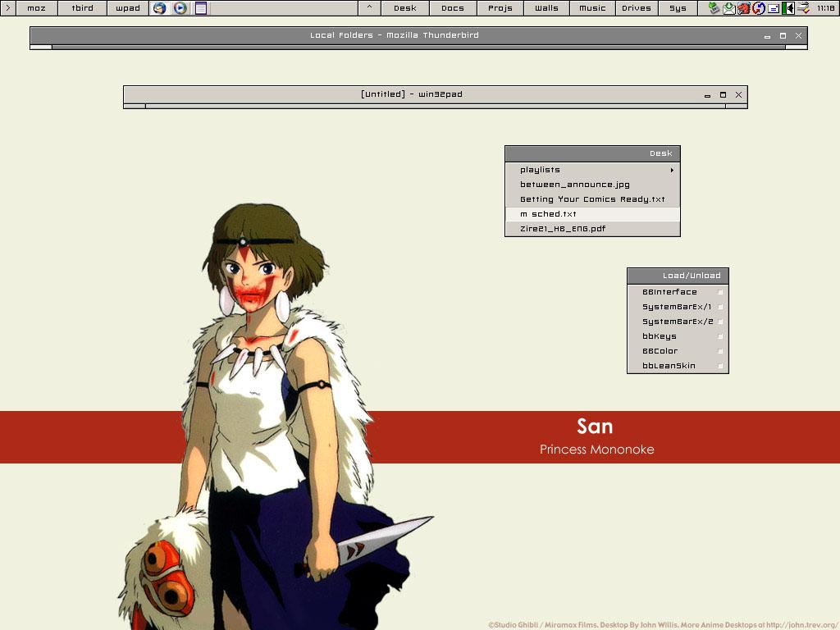Open the Walls menu

click(546, 8)
